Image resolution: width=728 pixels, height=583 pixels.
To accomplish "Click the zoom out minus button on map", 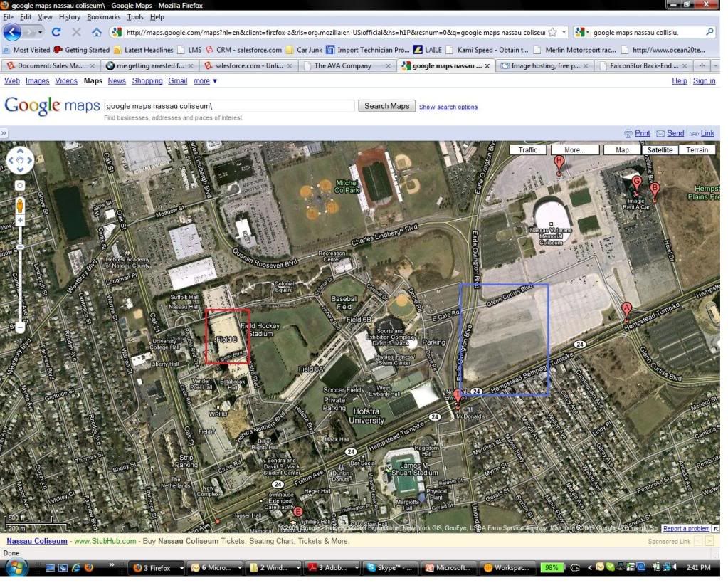I will tap(20, 327).
